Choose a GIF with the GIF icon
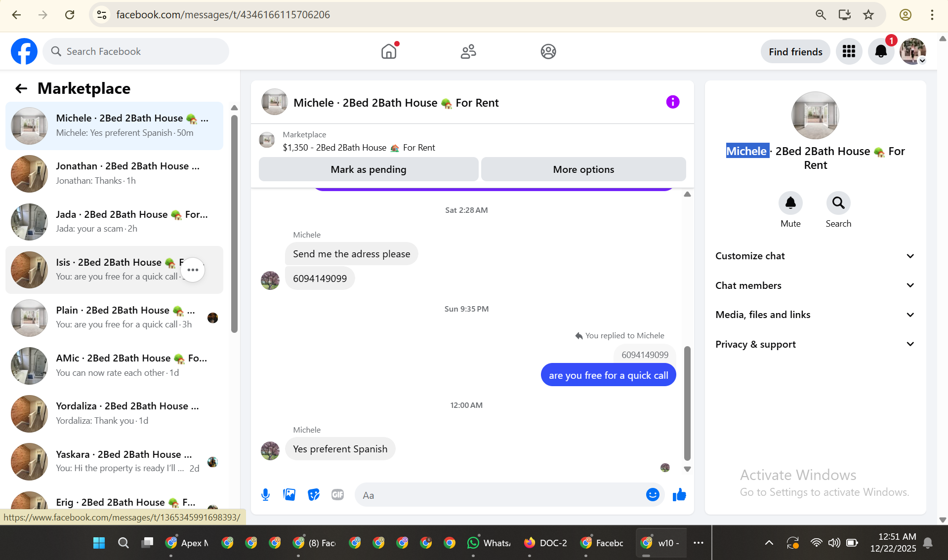 (x=338, y=495)
